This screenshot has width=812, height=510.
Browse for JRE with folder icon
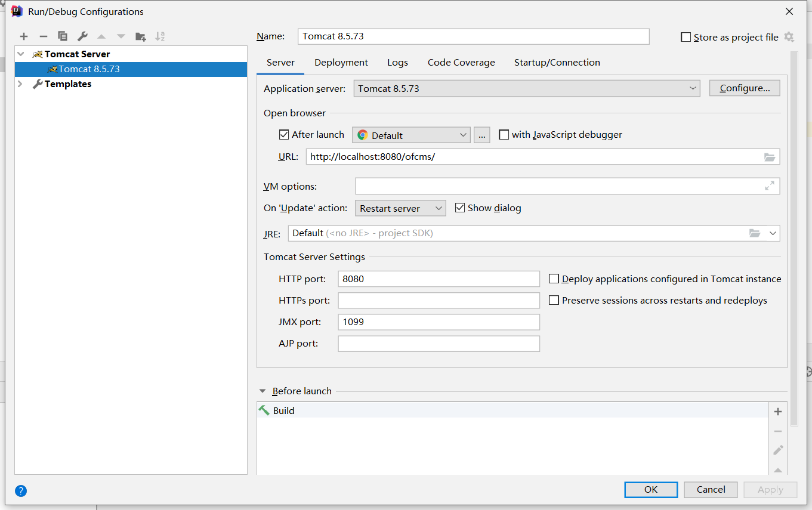(x=755, y=233)
